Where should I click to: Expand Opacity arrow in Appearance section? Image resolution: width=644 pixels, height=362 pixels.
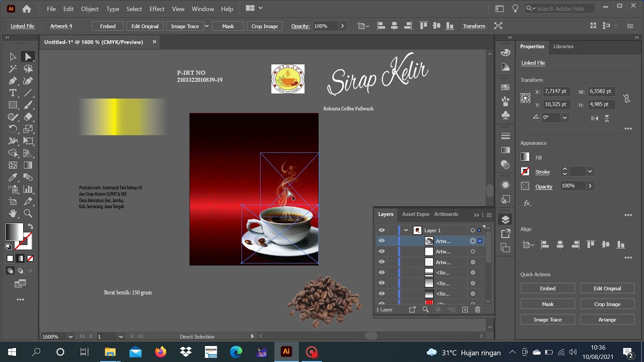click(590, 186)
